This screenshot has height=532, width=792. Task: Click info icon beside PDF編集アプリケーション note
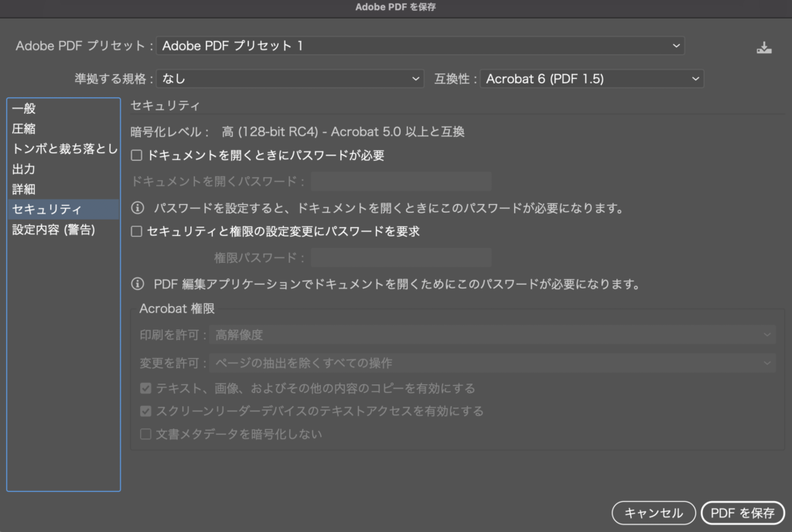click(x=138, y=284)
